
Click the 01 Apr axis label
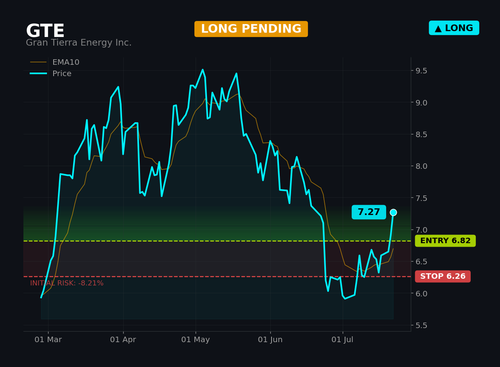click(x=123, y=340)
